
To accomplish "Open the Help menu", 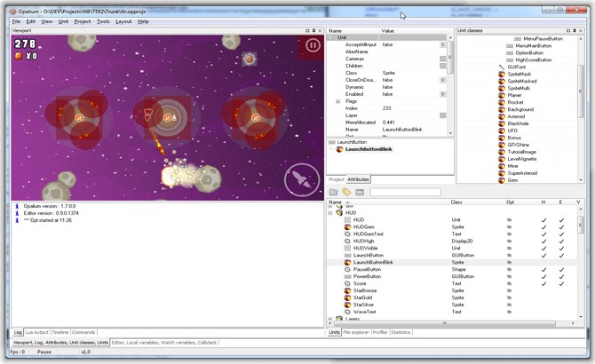I will coord(143,21).
